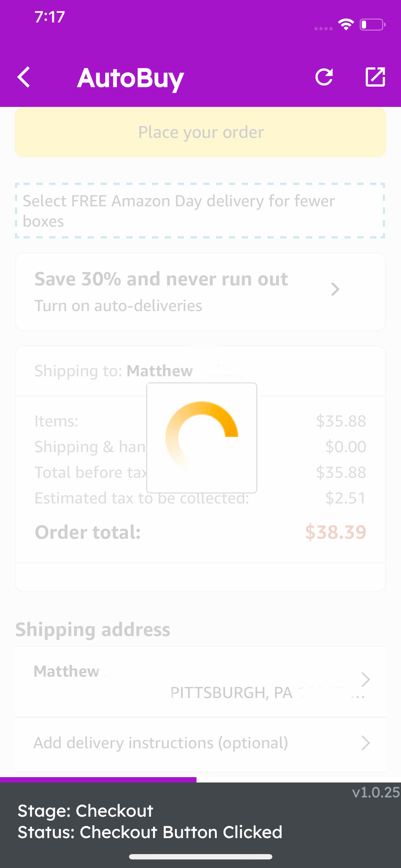
Task: Select FREE Amazon Day delivery option
Action: coord(200,211)
